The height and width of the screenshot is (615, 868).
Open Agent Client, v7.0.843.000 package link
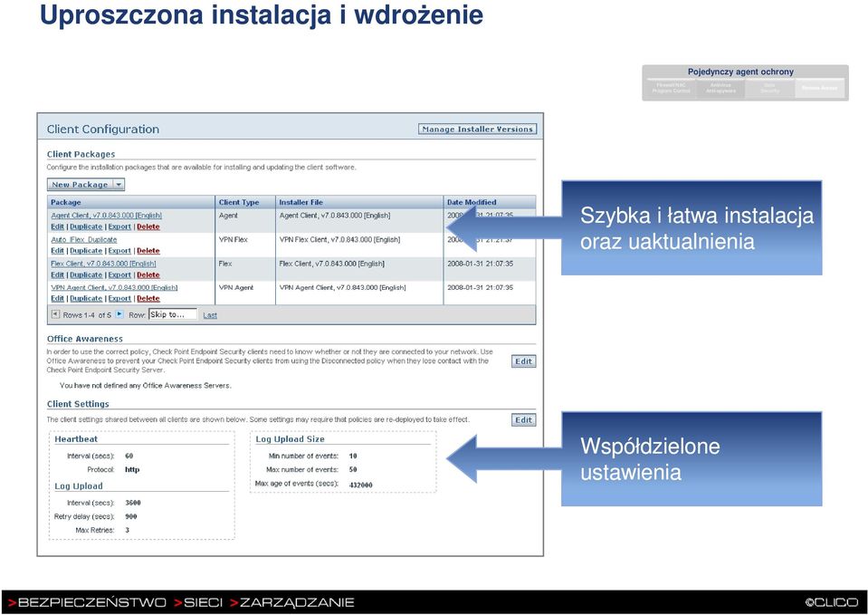(106, 216)
